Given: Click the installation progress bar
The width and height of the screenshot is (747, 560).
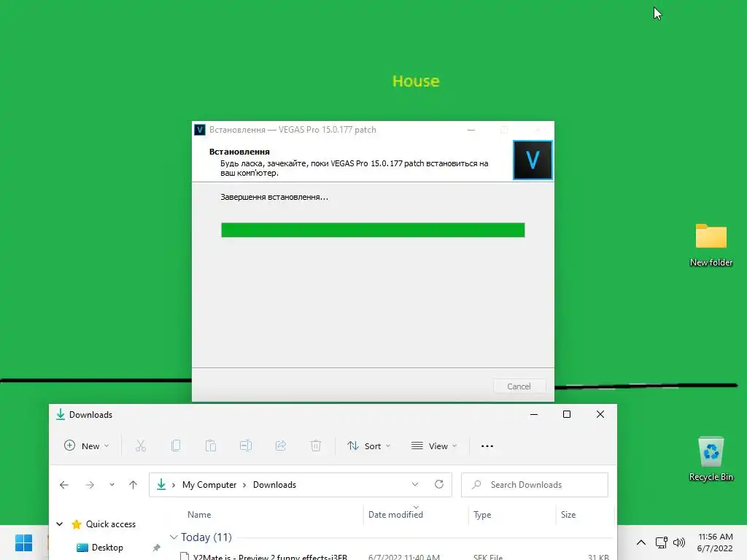Looking at the screenshot, I should tap(373, 230).
